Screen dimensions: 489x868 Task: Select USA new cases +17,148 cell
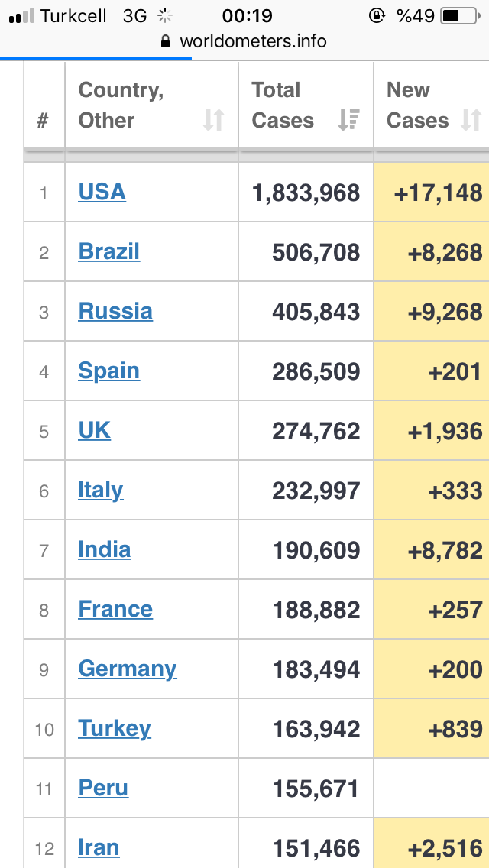(x=432, y=192)
